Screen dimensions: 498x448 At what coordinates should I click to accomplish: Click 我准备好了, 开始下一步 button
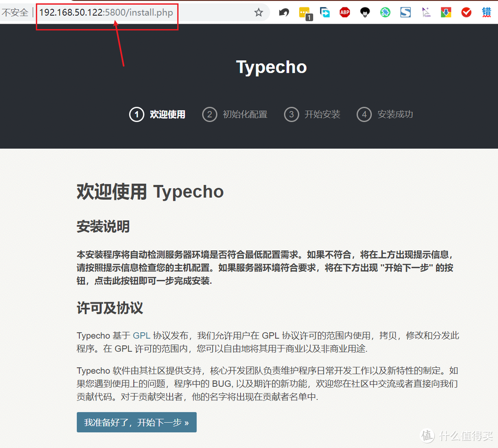[x=136, y=422]
